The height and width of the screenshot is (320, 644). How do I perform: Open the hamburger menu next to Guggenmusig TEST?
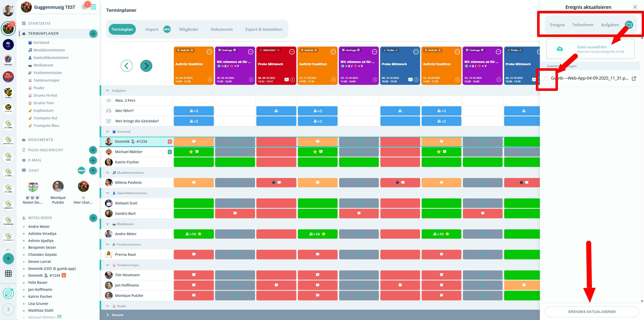(x=94, y=7)
